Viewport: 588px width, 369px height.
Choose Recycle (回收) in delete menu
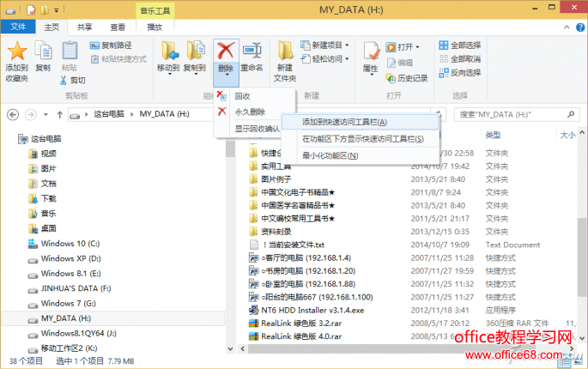pyautogui.click(x=255, y=96)
